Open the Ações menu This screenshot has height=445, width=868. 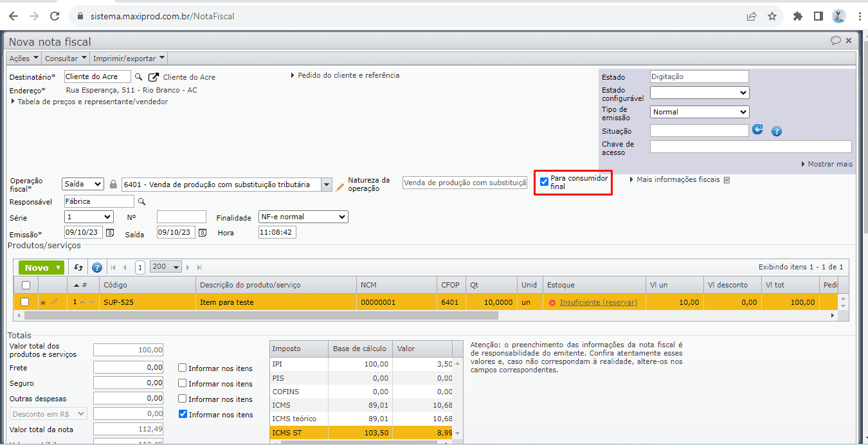pos(24,59)
